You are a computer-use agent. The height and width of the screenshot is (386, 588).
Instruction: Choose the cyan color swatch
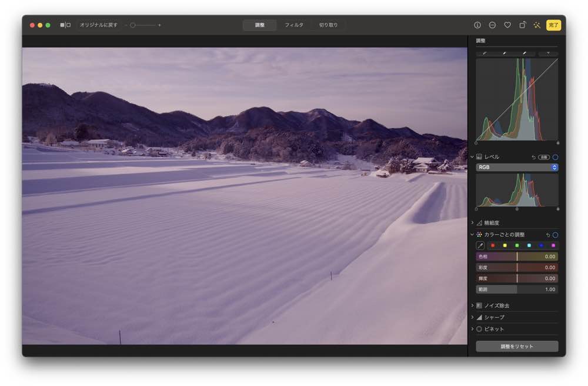tap(529, 245)
